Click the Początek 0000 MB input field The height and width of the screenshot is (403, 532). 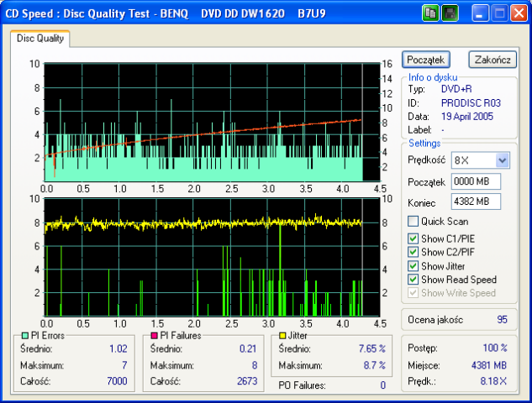pyautogui.click(x=476, y=181)
